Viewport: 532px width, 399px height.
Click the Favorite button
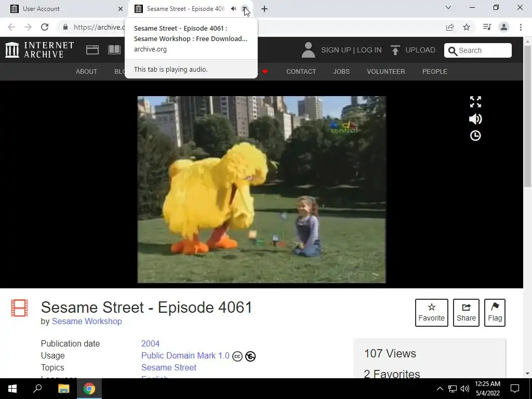(432, 313)
